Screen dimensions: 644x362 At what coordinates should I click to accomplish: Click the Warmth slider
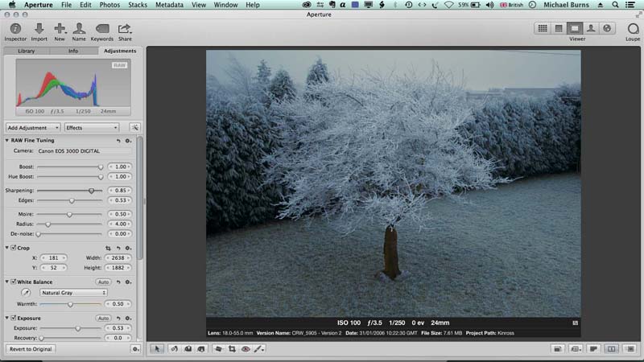pos(70,304)
